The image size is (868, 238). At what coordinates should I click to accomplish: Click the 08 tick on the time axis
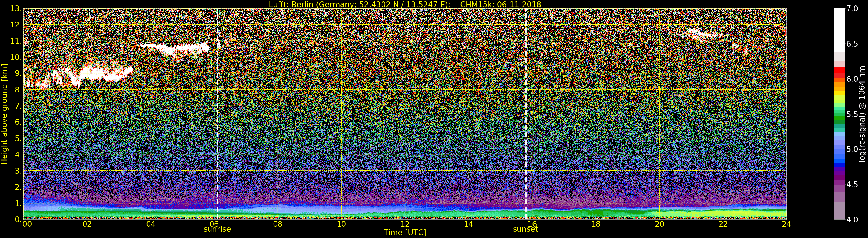(x=278, y=224)
